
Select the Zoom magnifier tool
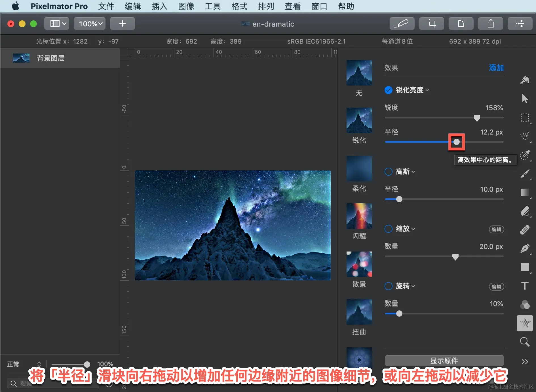pyautogui.click(x=525, y=342)
